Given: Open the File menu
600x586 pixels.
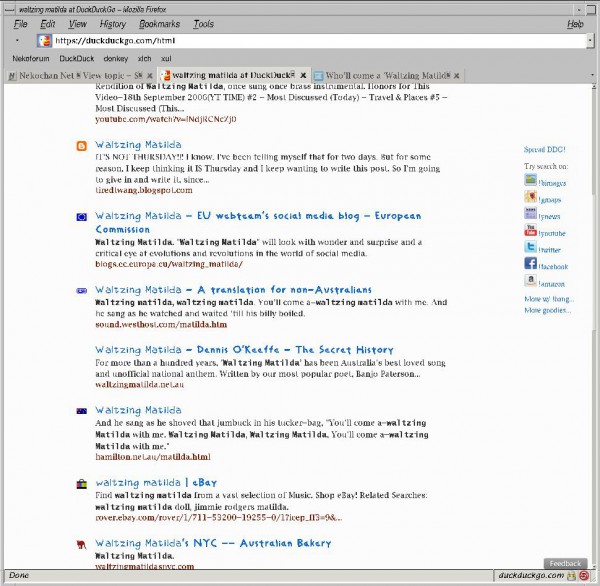Looking at the screenshot, I should (x=20, y=24).
